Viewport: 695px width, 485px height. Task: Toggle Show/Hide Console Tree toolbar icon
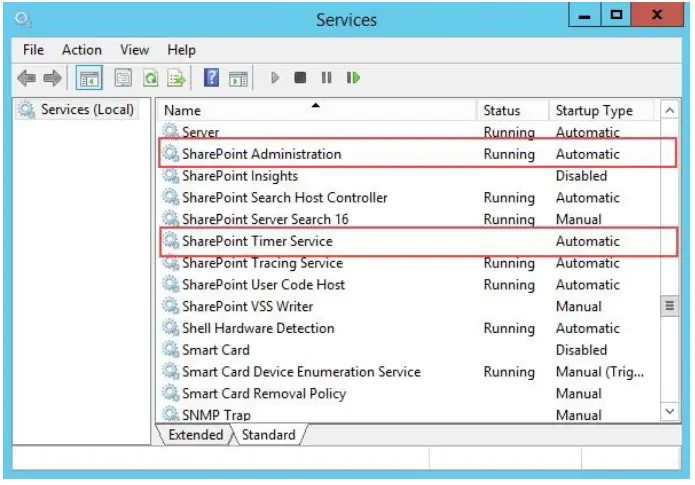coord(88,78)
